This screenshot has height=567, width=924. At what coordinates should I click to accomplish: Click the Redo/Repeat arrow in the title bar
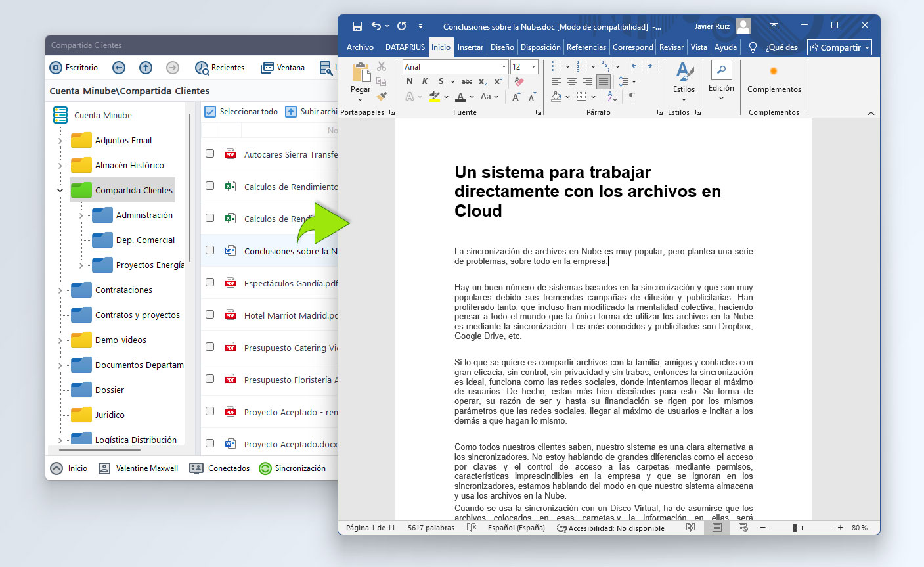(401, 26)
